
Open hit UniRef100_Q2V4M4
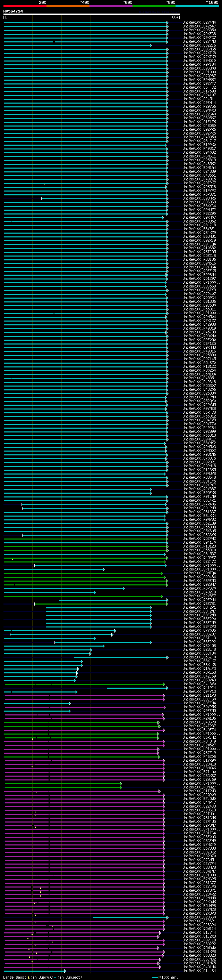tap(199, 23)
